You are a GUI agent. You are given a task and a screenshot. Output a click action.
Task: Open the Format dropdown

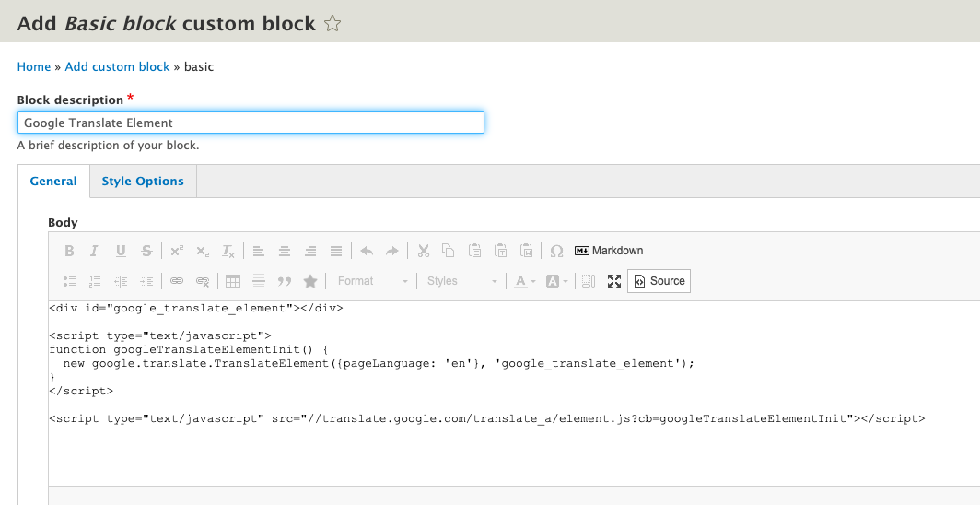coord(372,281)
